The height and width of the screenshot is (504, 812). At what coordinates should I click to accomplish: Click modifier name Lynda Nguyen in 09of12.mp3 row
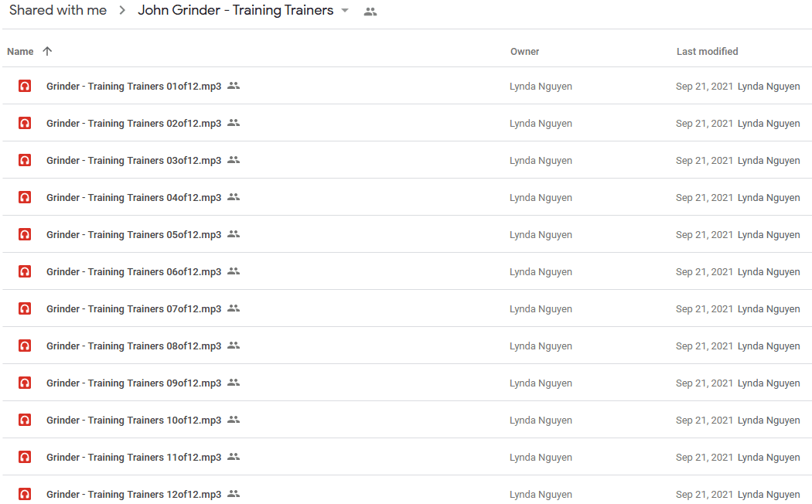pos(769,383)
